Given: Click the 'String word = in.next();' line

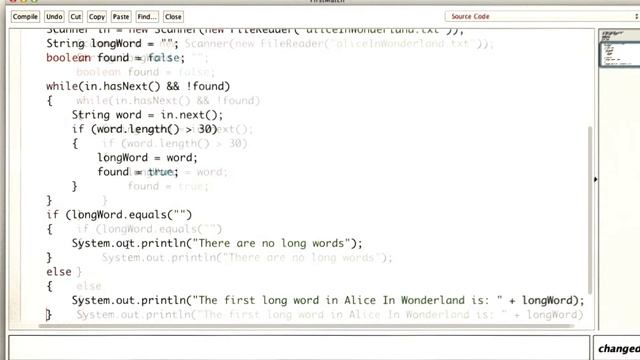Looking at the screenshot, I should point(147,115).
